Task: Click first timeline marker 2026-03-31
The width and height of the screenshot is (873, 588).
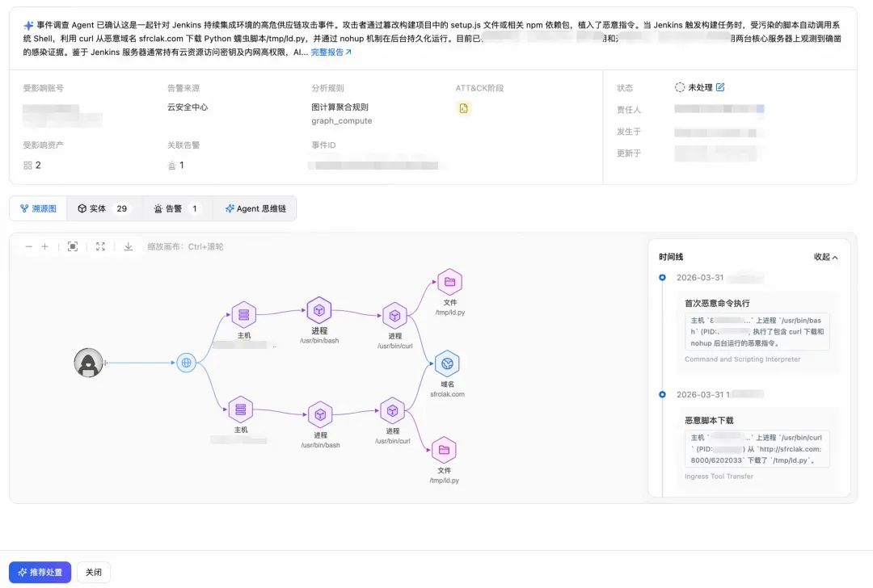Action: point(662,278)
